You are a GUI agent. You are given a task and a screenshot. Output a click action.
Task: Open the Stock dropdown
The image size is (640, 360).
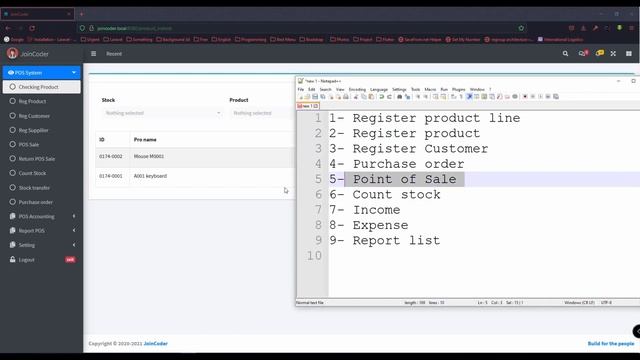click(x=162, y=113)
